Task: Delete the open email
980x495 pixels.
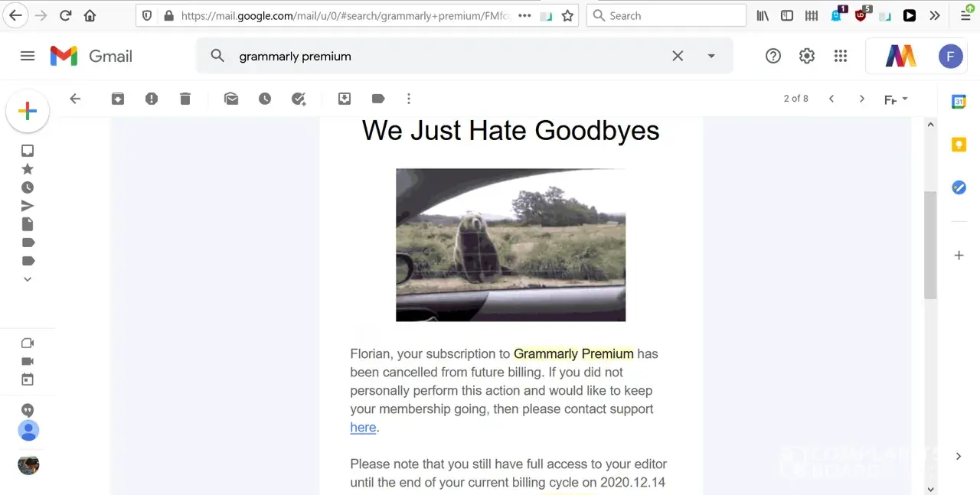Action: point(185,99)
